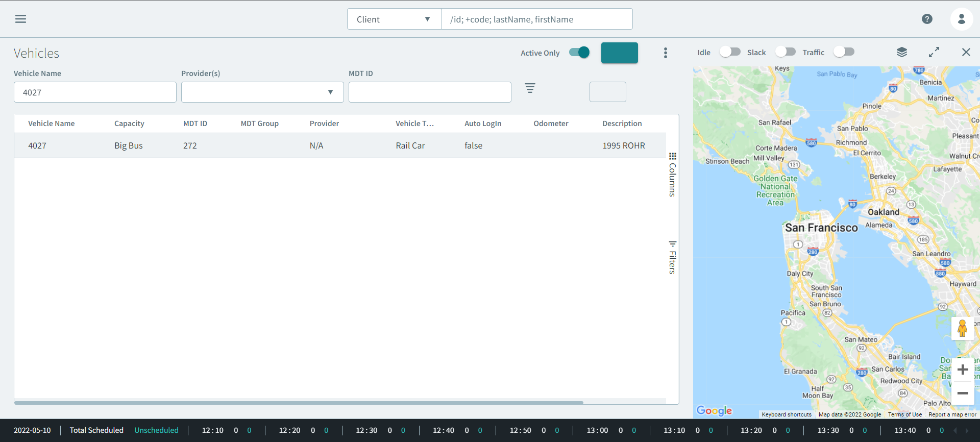Image resolution: width=980 pixels, height=442 pixels.
Task: Open the user account profile icon
Action: click(961, 19)
